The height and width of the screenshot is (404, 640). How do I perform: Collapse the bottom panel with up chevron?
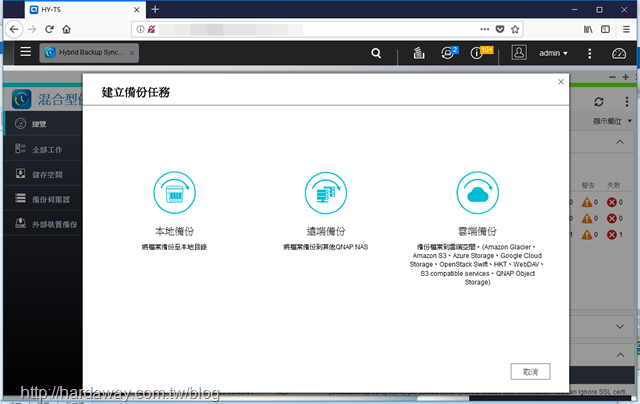[620, 355]
